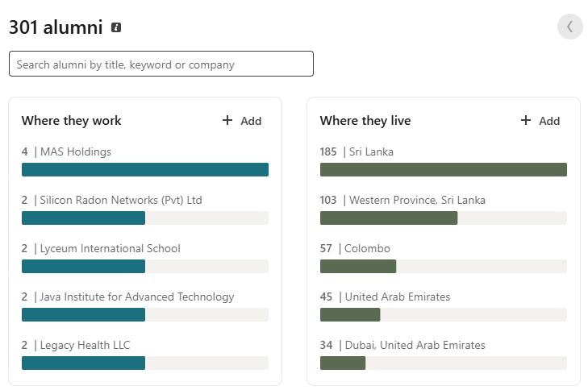
Task: Click the previous chevron arrow button
Action: click(x=570, y=27)
